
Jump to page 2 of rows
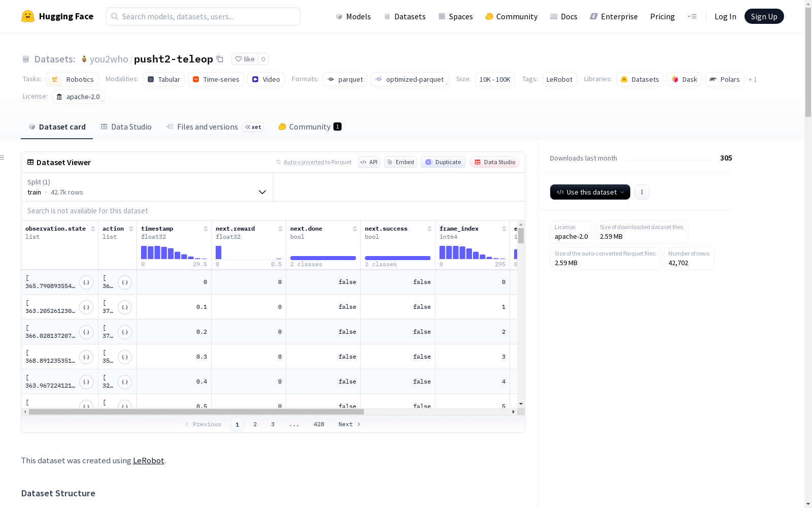point(255,424)
